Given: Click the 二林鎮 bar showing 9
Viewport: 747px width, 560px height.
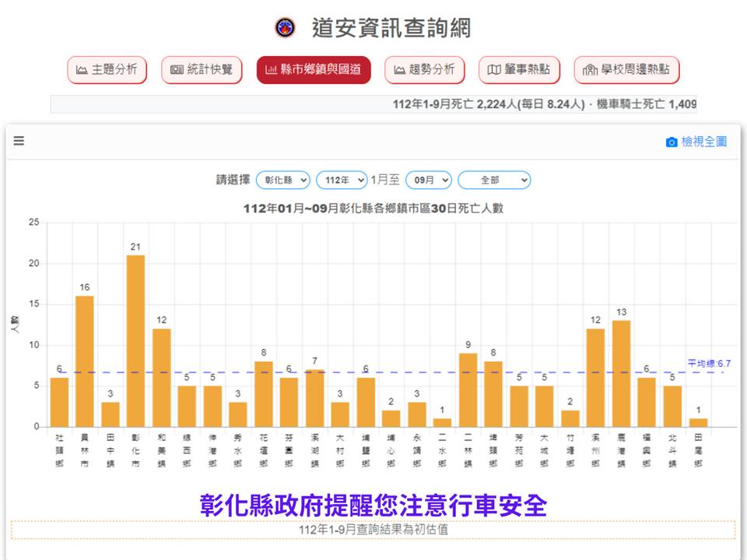Looking at the screenshot, I should 468,390.
